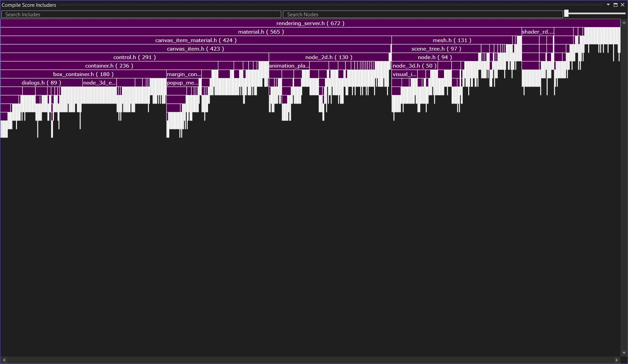Screen dimensions: 628x364
Task: Select the rendering_server.h ( 672 ) node
Action: (x=310, y=23)
